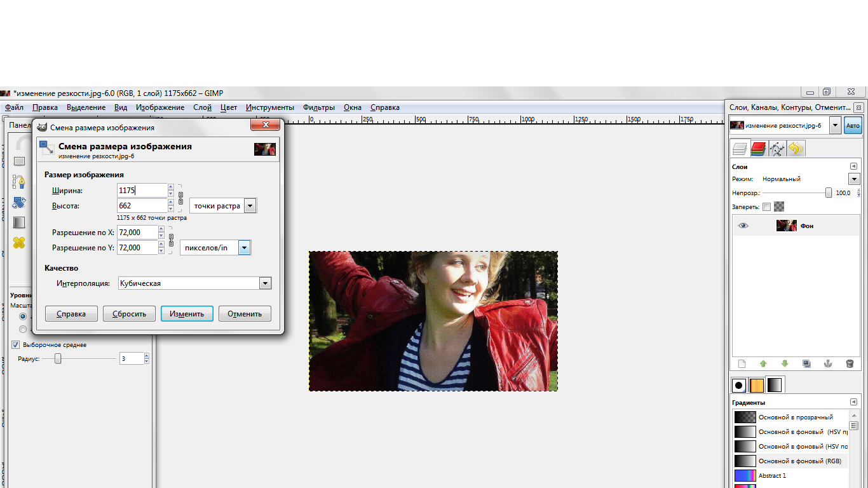Image resolution: width=868 pixels, height=488 pixels.
Task: Switch to Layers tab icon
Action: point(740,149)
